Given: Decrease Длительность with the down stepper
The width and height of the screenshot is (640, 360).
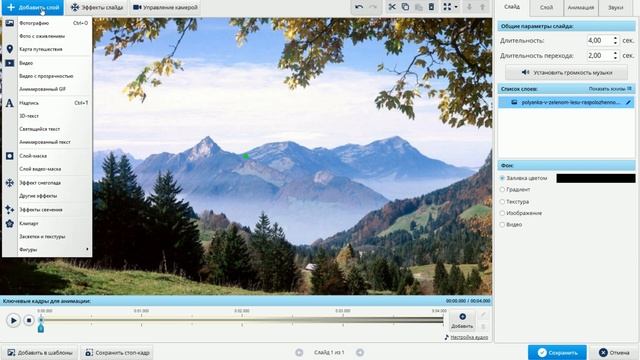Looking at the screenshot, I should [x=615, y=43].
